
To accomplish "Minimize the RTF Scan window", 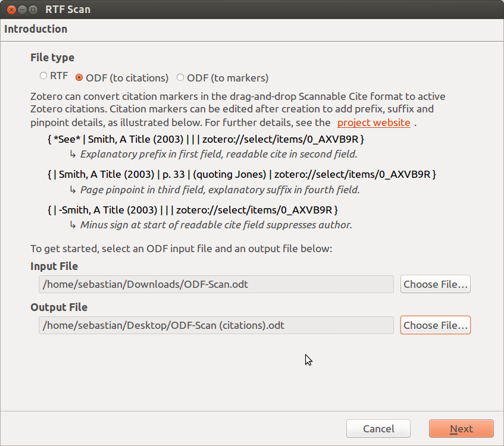I will 22,10.
